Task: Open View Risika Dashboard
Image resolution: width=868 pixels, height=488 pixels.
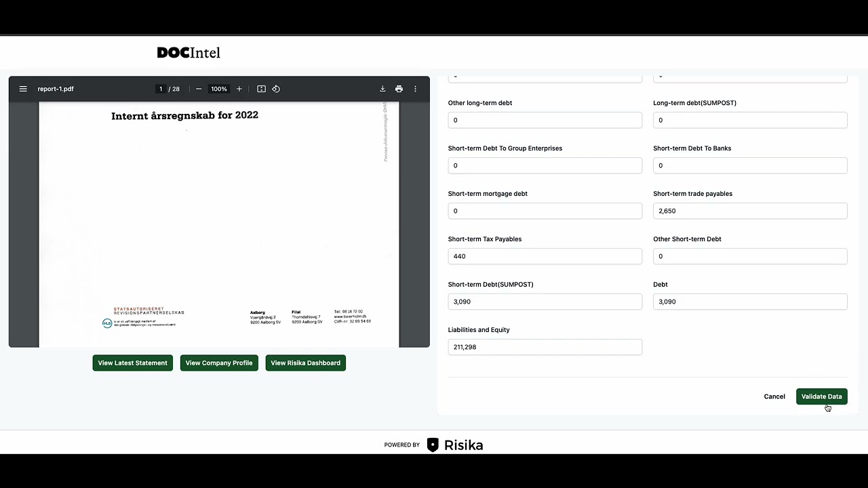Action: (x=306, y=363)
